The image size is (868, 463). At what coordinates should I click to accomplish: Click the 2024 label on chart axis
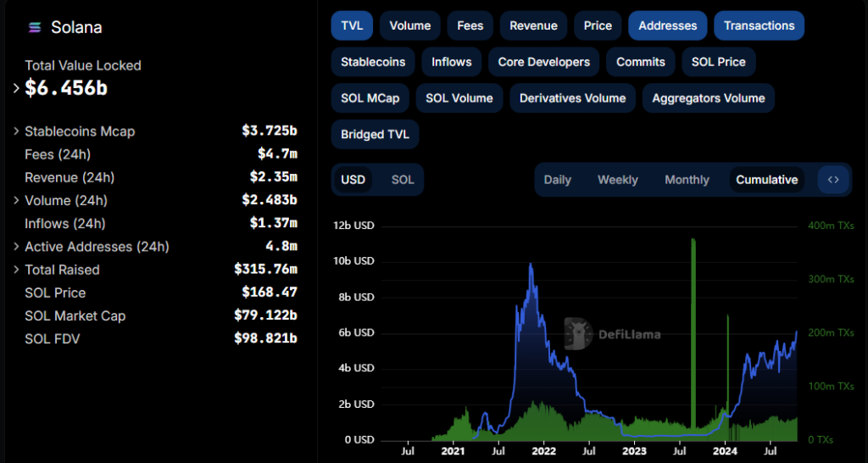pos(725,451)
